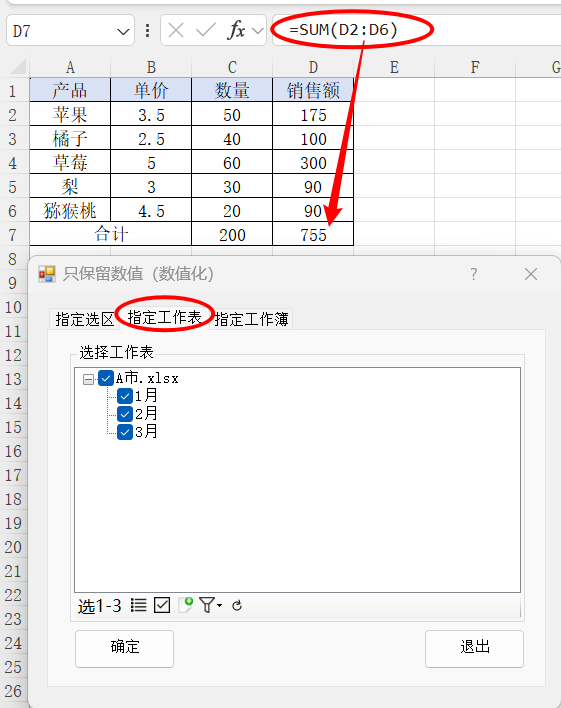Viewport: 561px width, 708px height.
Task: Click the 退出 button
Action: click(474, 648)
